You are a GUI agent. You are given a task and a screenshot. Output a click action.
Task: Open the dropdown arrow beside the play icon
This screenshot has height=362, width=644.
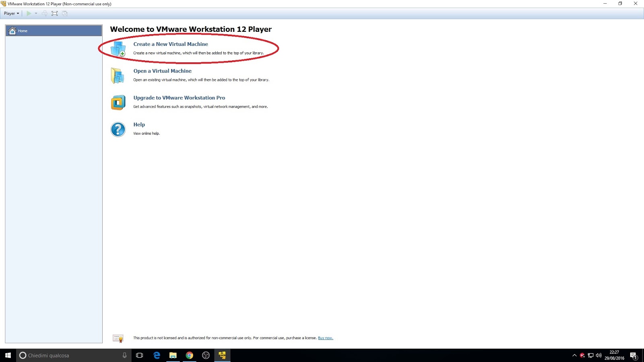(36, 13)
